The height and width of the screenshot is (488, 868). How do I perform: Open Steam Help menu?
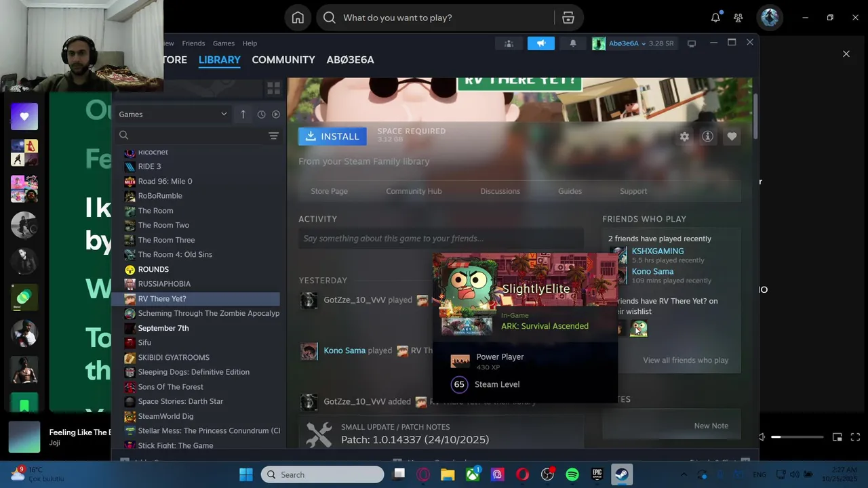coord(250,43)
